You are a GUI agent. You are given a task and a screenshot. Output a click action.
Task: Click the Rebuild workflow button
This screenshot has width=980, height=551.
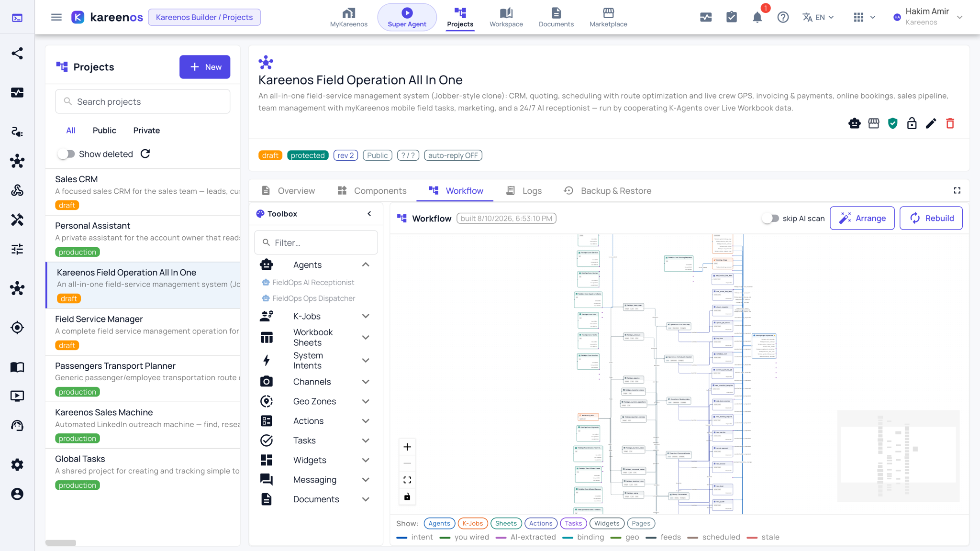931,218
